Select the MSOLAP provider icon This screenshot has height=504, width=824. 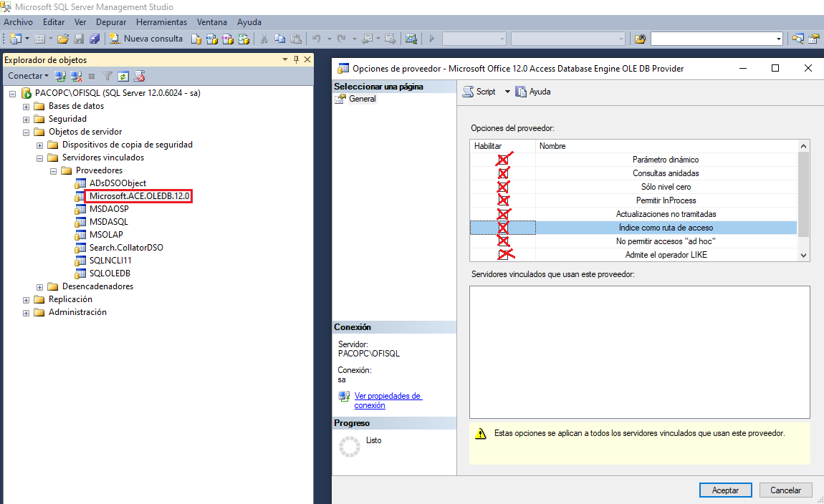point(80,235)
